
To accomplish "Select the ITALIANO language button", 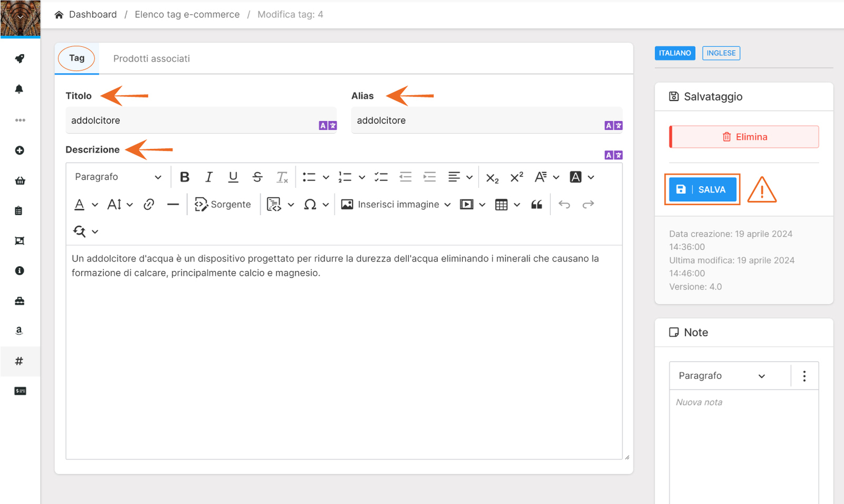I will point(675,53).
